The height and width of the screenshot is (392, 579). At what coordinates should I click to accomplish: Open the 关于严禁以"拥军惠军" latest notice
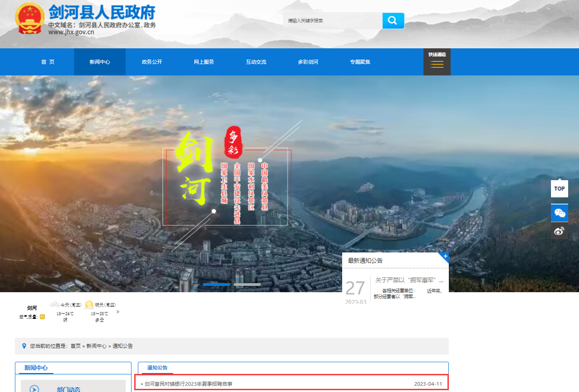coord(409,280)
